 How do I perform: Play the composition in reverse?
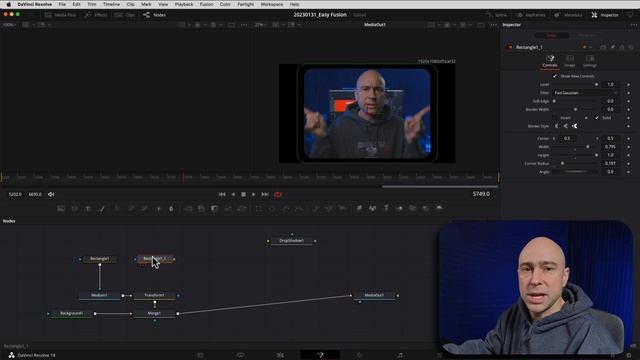233,194
